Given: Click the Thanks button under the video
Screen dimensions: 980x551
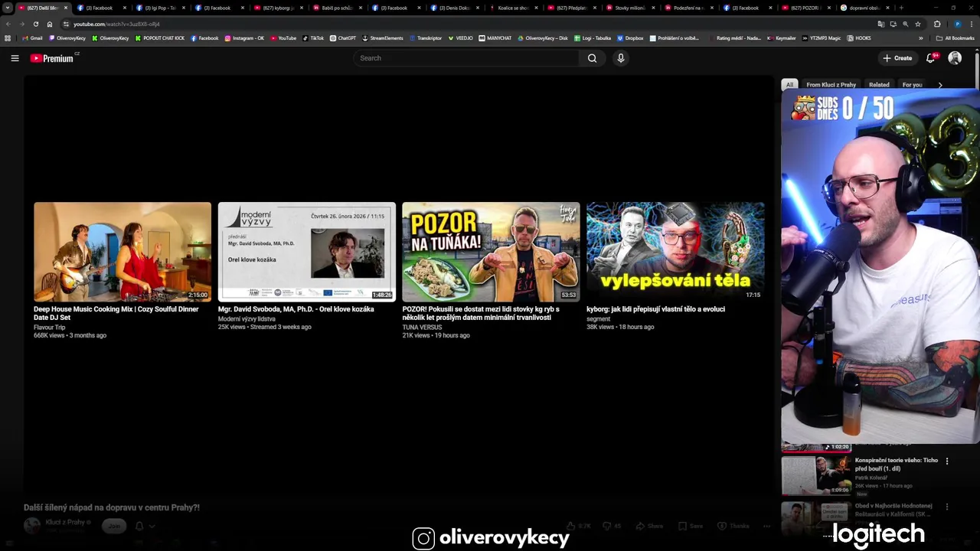Looking at the screenshot, I should 733,526.
